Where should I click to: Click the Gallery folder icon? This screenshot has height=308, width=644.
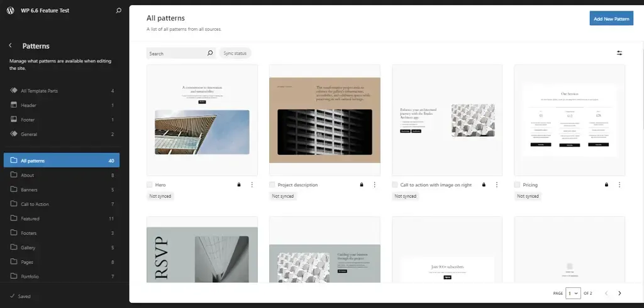pos(14,247)
